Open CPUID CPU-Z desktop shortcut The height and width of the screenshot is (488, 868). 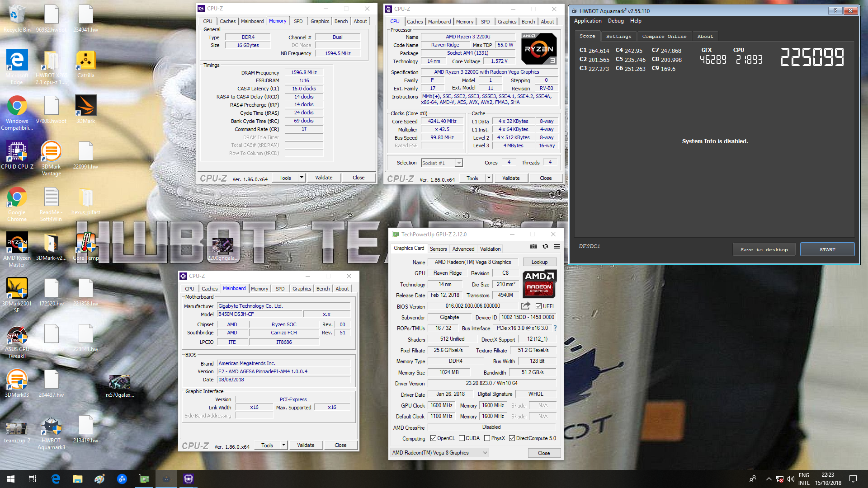point(17,155)
